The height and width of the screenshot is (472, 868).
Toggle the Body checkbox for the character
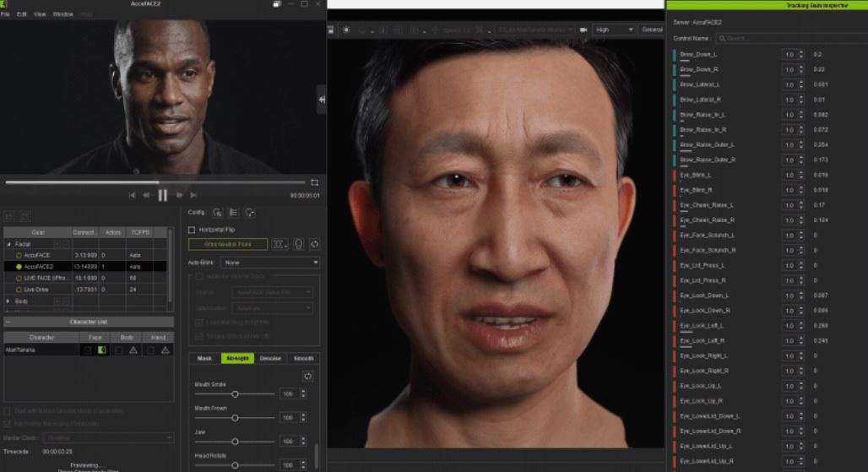pyautogui.click(x=118, y=350)
